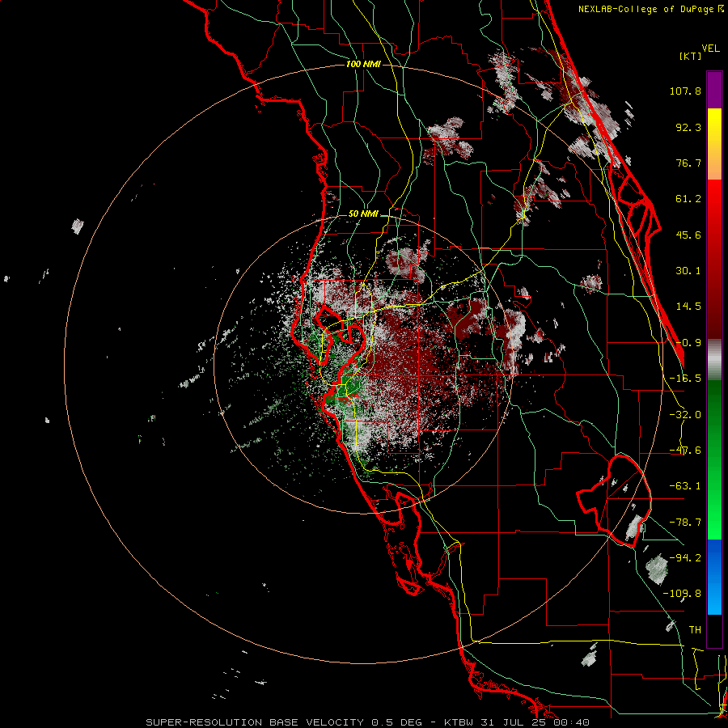Select the -16.5 legend value
728x728 pixels.
click(685, 379)
